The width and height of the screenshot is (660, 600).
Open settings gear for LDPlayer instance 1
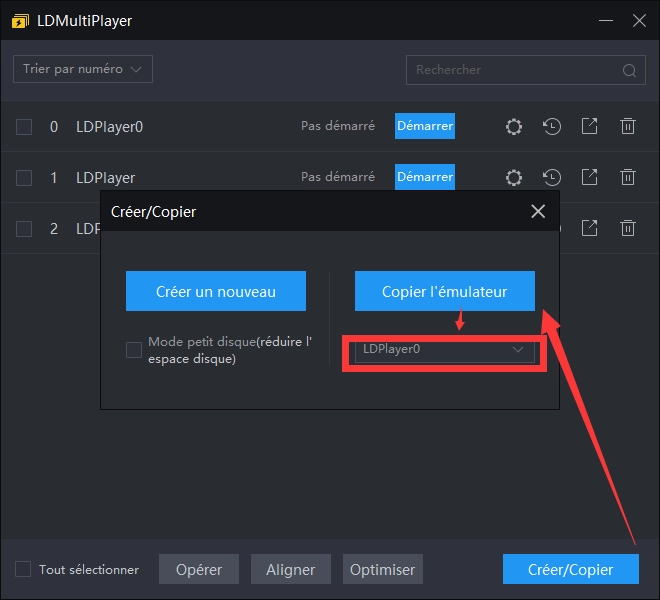point(514,177)
